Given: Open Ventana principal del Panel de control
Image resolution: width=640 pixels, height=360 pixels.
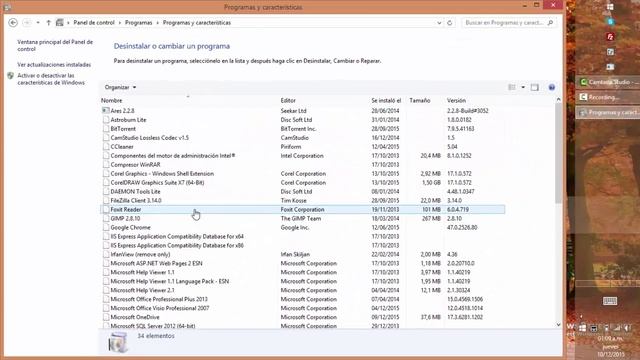Looking at the screenshot, I should [55, 45].
